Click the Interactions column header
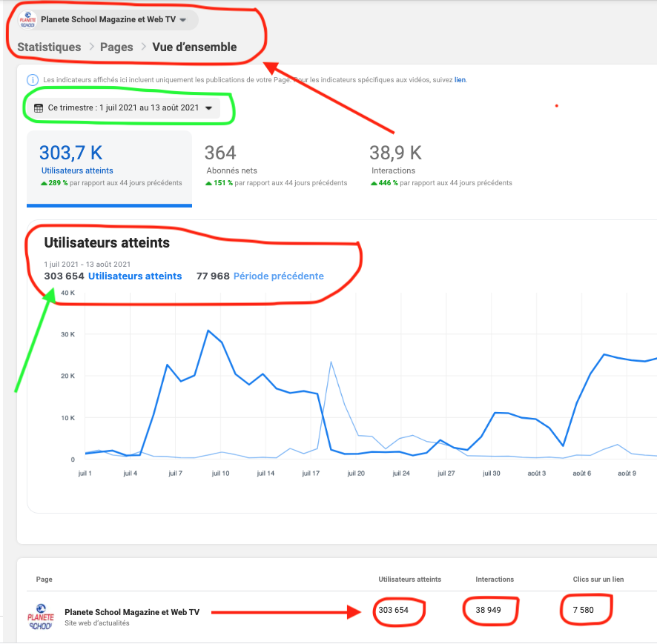 (495, 579)
